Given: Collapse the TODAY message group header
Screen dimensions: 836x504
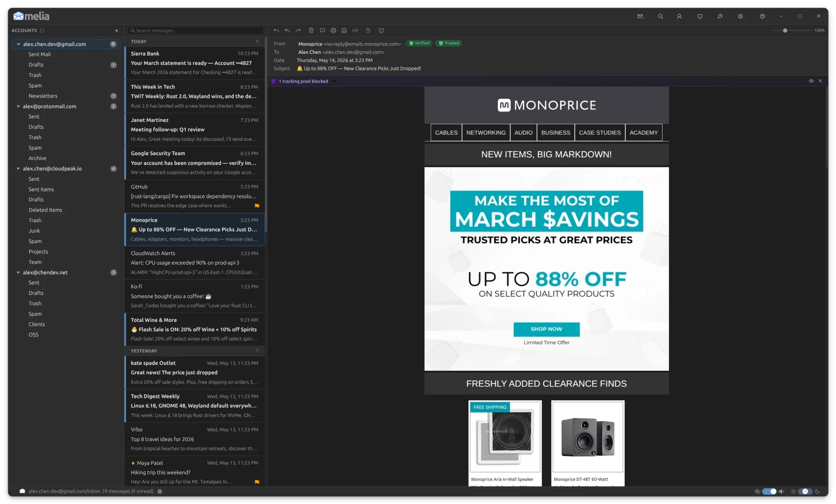Looking at the screenshot, I should tap(194, 41).
